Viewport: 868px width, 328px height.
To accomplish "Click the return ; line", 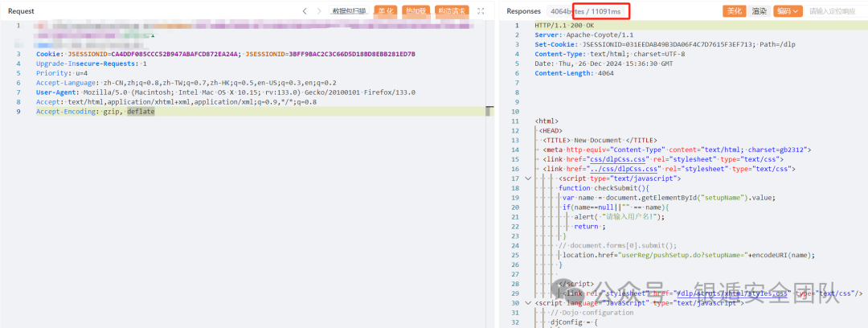I will point(590,226).
